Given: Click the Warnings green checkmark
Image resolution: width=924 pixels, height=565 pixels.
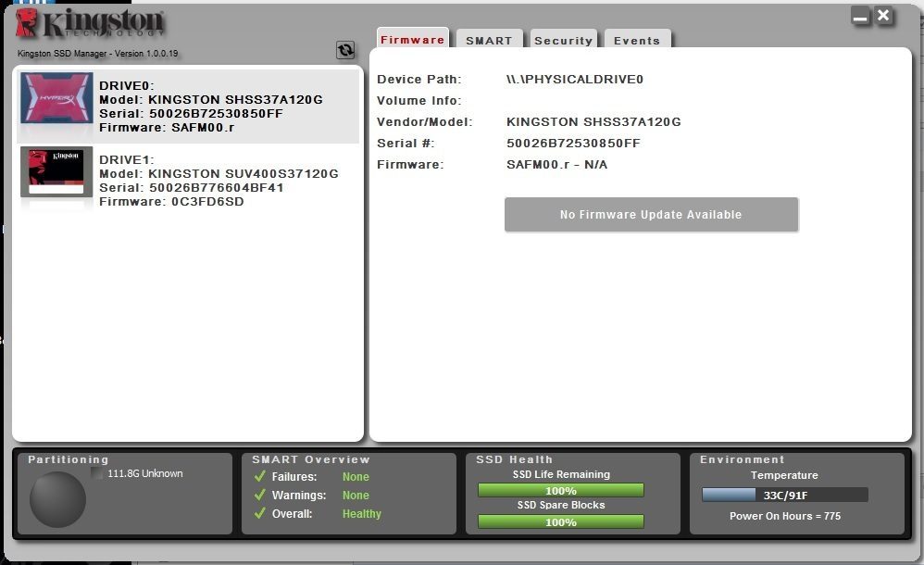Looking at the screenshot, I should point(260,495).
